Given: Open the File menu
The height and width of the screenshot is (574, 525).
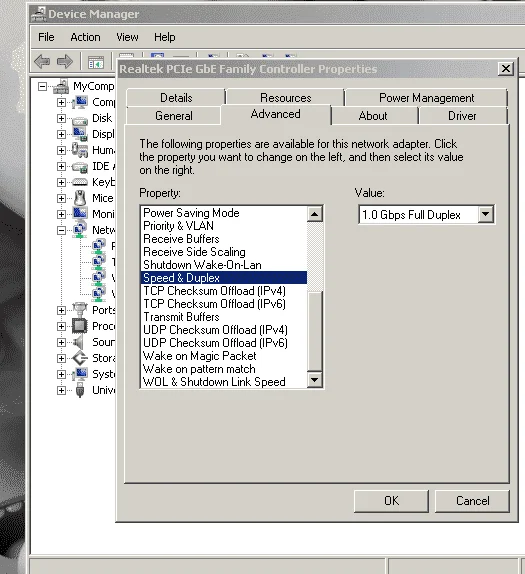Looking at the screenshot, I should (46, 37).
